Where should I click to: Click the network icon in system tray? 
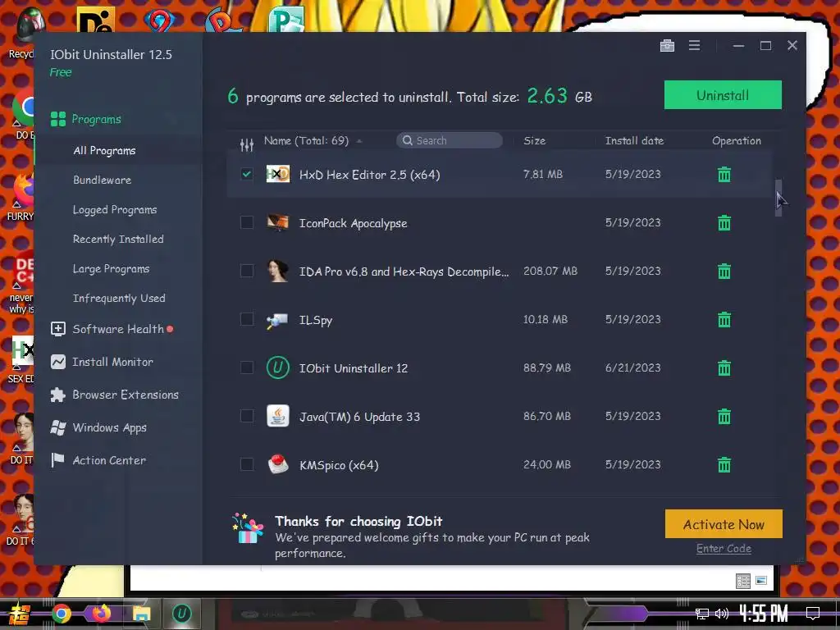pos(702,614)
